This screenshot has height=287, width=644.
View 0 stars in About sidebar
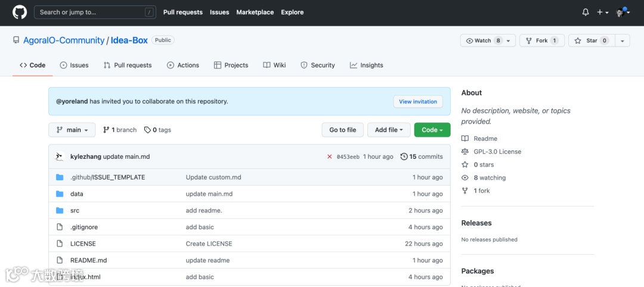coord(478,165)
